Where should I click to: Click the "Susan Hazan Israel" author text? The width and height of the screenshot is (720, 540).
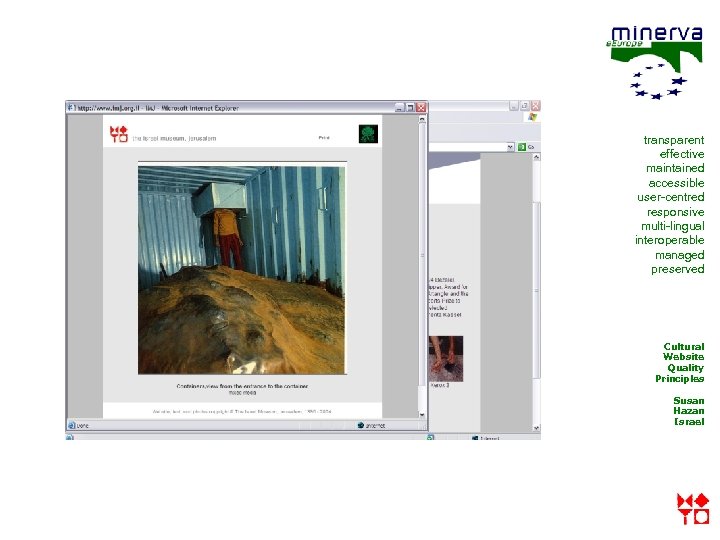[x=689, y=411]
